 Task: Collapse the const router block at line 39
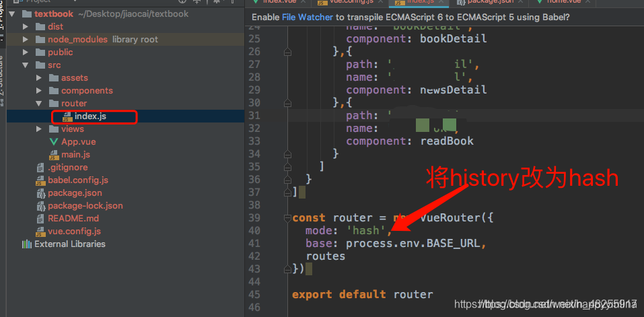(287, 217)
